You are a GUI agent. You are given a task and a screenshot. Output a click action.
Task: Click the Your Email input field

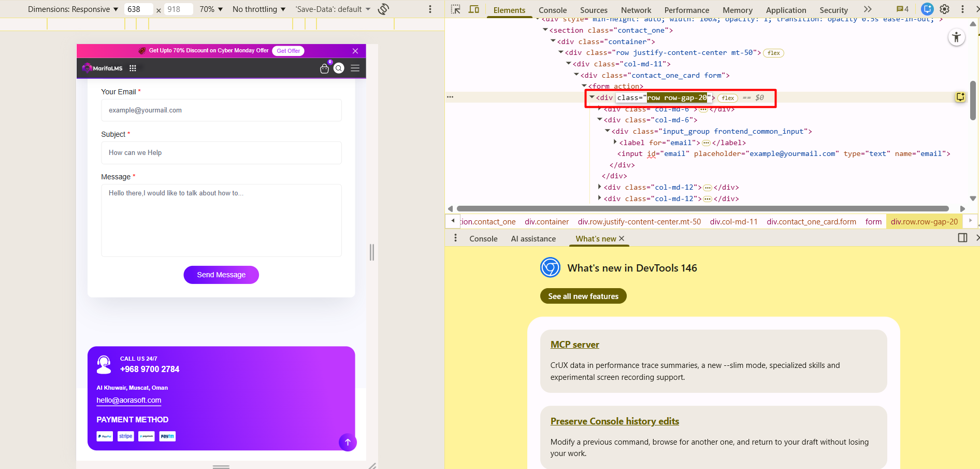click(x=221, y=110)
